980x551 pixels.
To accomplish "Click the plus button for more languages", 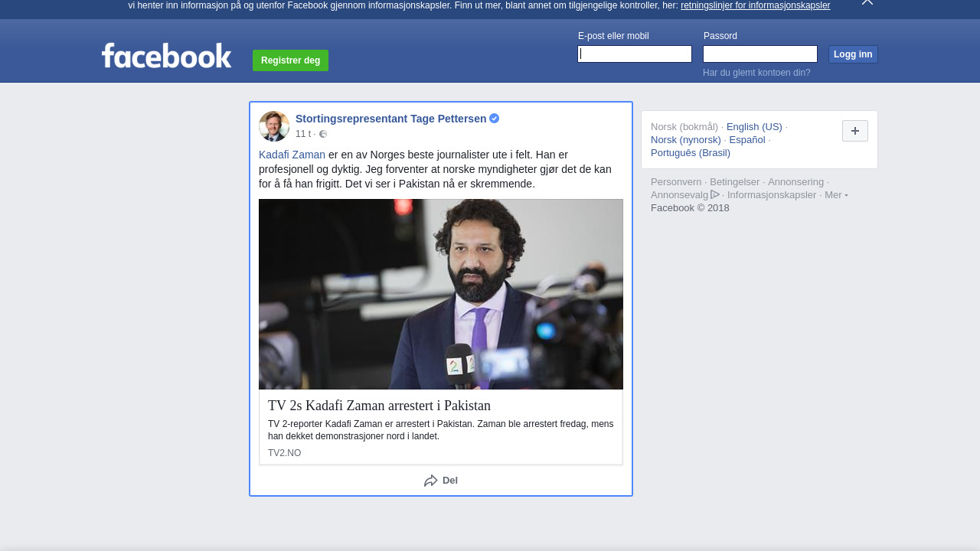I will [x=855, y=131].
